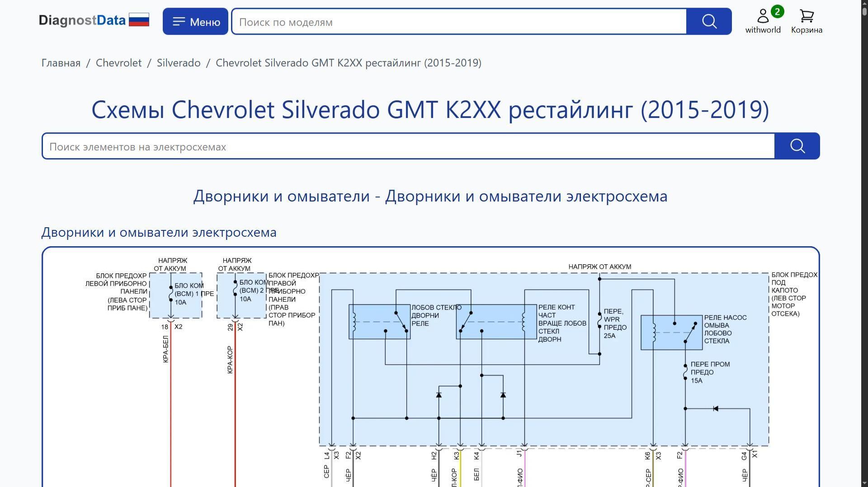Click the scrollbar down arrow

pos(864,483)
